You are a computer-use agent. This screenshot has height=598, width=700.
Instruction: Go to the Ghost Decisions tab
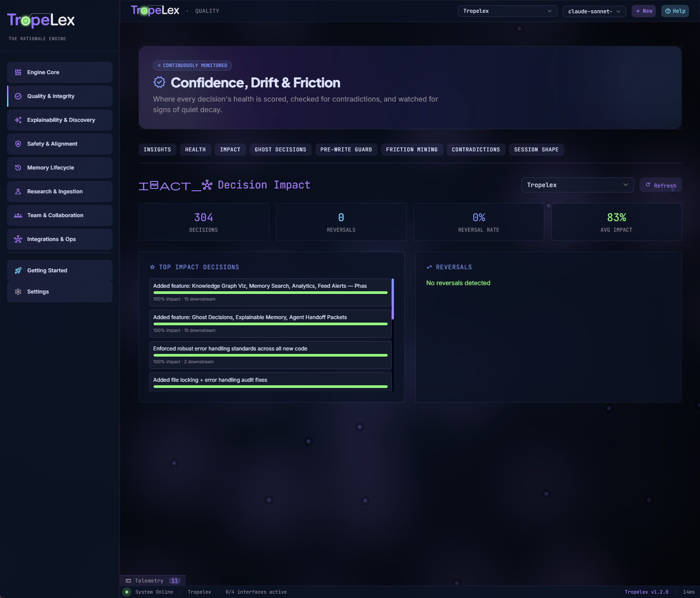pyautogui.click(x=281, y=150)
